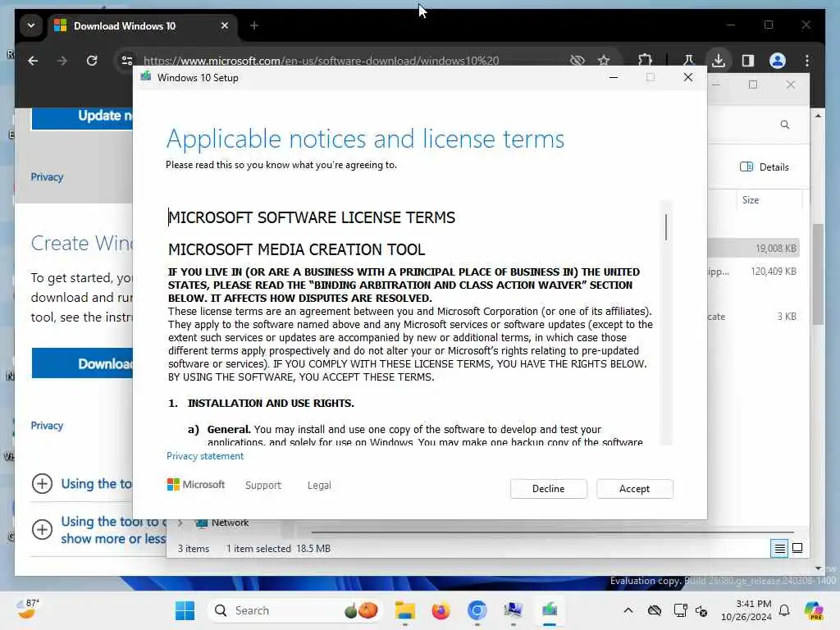
Task: Open the Copilot preview icon on taskbar
Action: 813,610
